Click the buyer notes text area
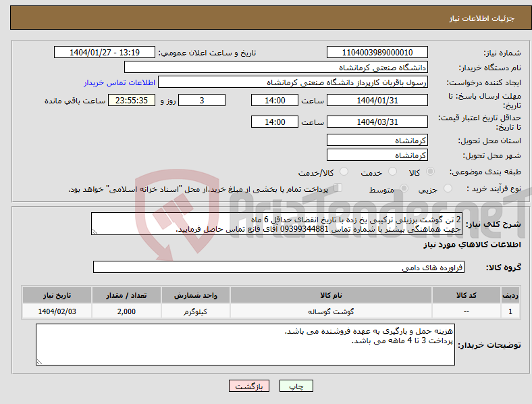The height and width of the screenshot is (404, 532). point(245,345)
